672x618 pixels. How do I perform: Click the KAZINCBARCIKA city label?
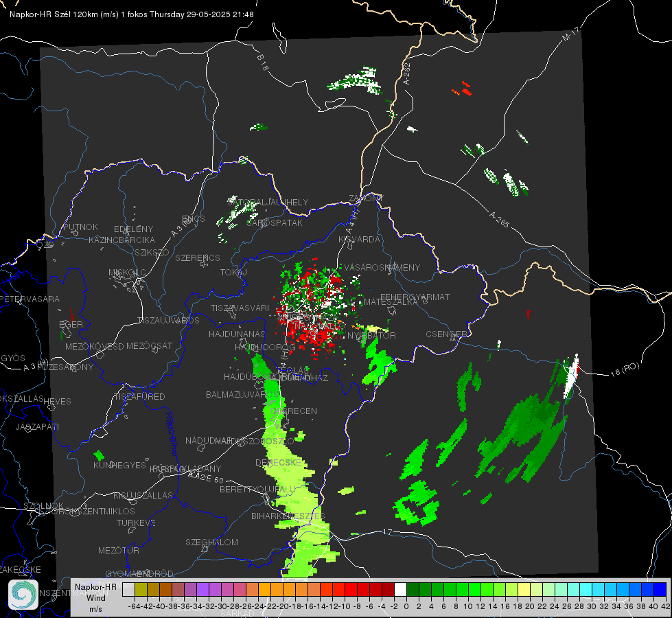click(x=121, y=240)
